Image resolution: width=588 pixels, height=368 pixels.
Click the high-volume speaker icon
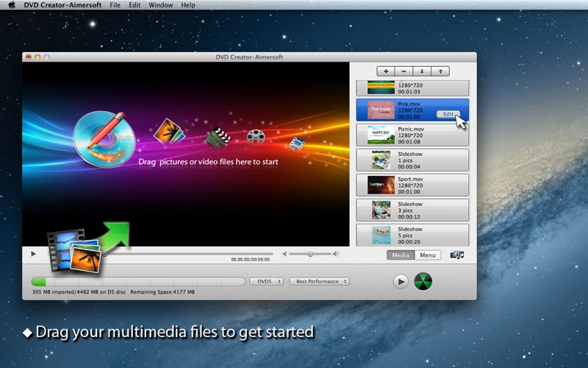[336, 254]
